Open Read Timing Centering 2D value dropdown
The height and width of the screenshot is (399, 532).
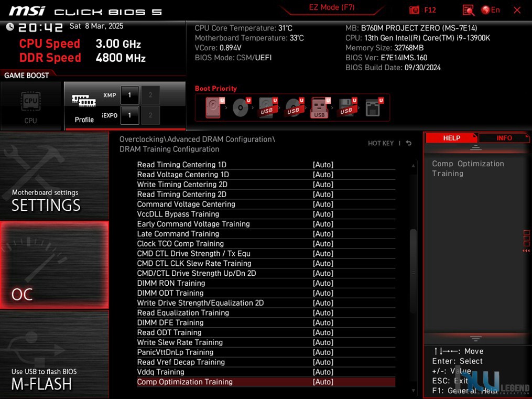[323, 194]
